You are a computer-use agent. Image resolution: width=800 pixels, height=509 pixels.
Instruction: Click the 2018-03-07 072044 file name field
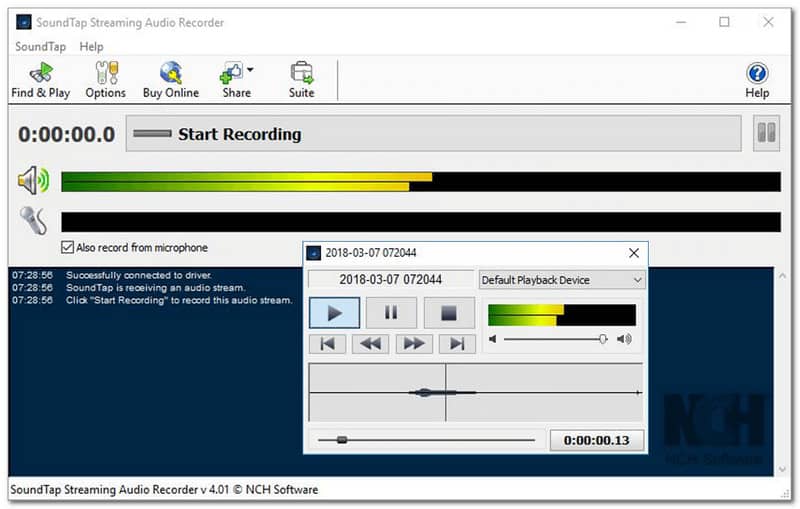[x=391, y=279]
